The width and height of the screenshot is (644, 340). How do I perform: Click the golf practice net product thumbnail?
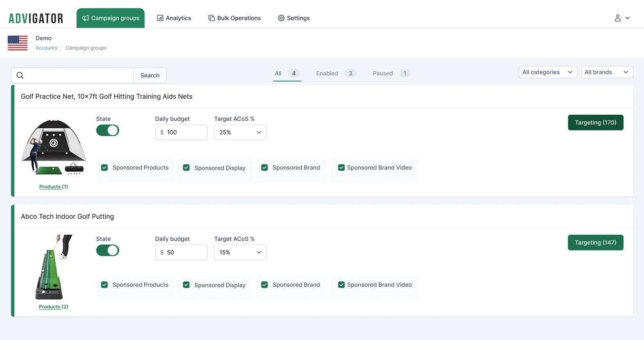[54, 147]
